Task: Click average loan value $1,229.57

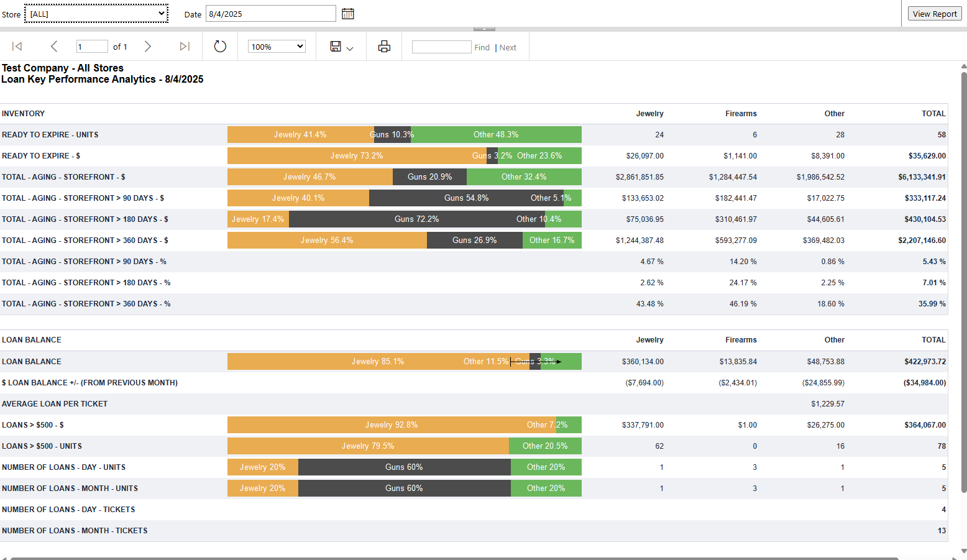Action: [x=828, y=404]
